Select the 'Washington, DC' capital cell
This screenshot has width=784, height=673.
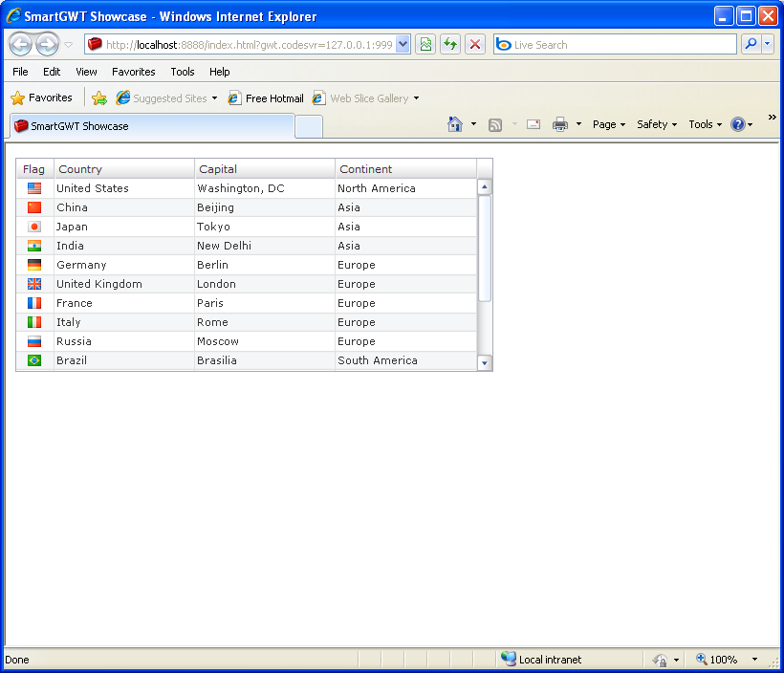[265, 188]
